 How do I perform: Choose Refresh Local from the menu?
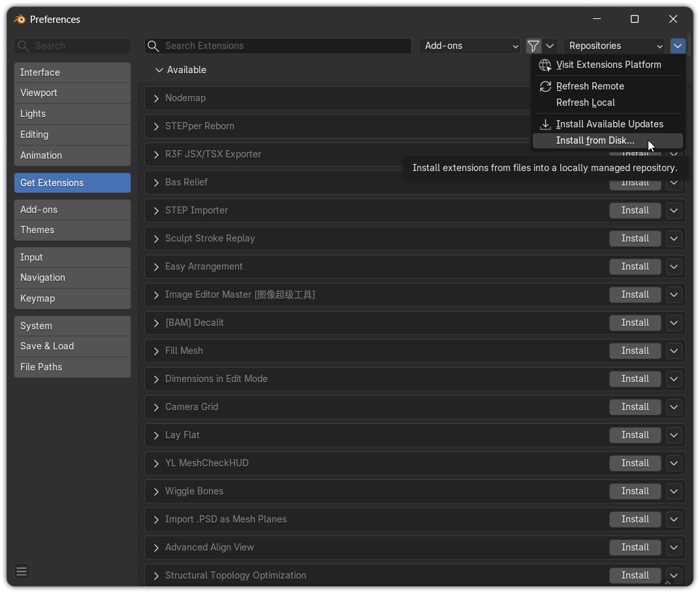(x=607, y=103)
